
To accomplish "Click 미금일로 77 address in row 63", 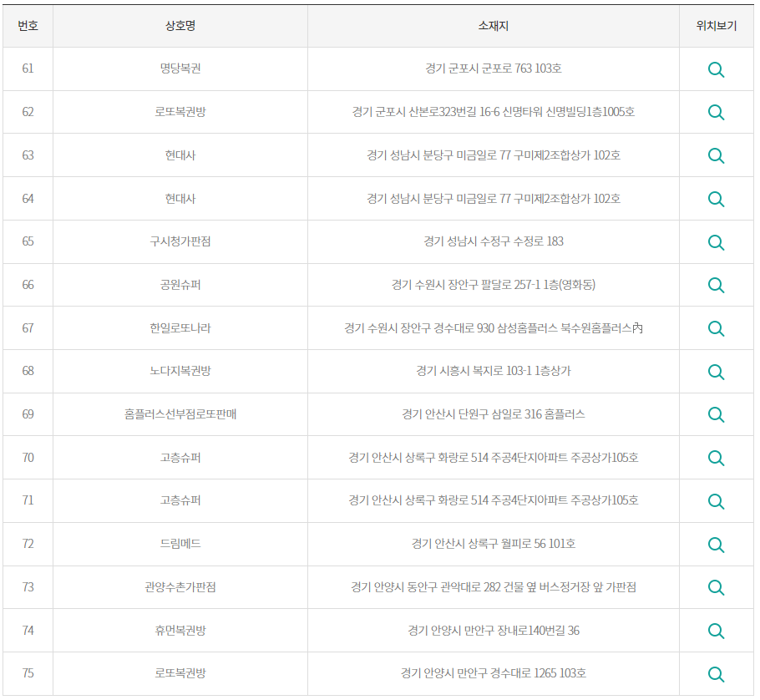I will tap(494, 155).
